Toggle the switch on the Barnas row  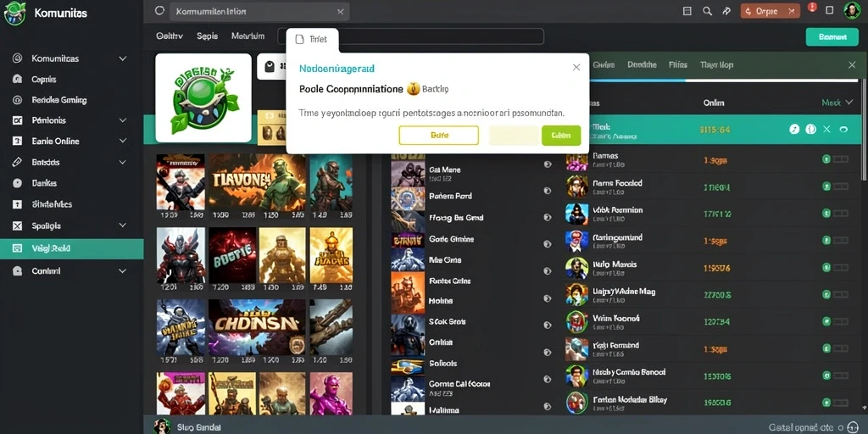pos(836,159)
